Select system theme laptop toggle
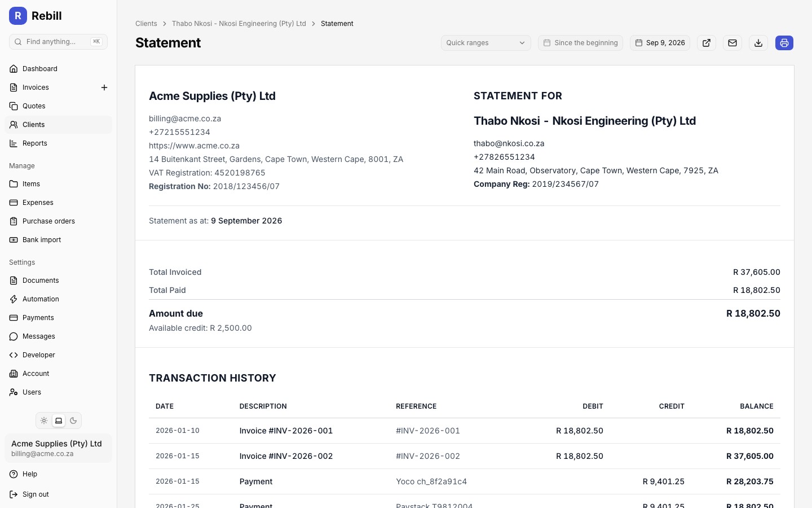Viewport: 812px width, 508px height. (x=59, y=421)
